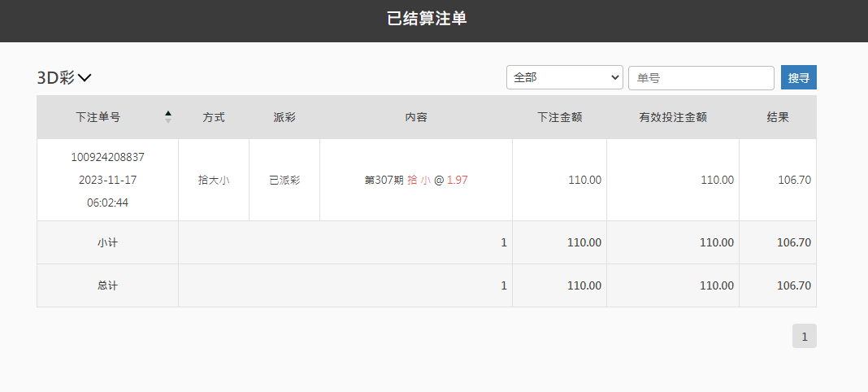Open the 全部 filter dropdown
This screenshot has width=868, height=392.
[x=564, y=77]
